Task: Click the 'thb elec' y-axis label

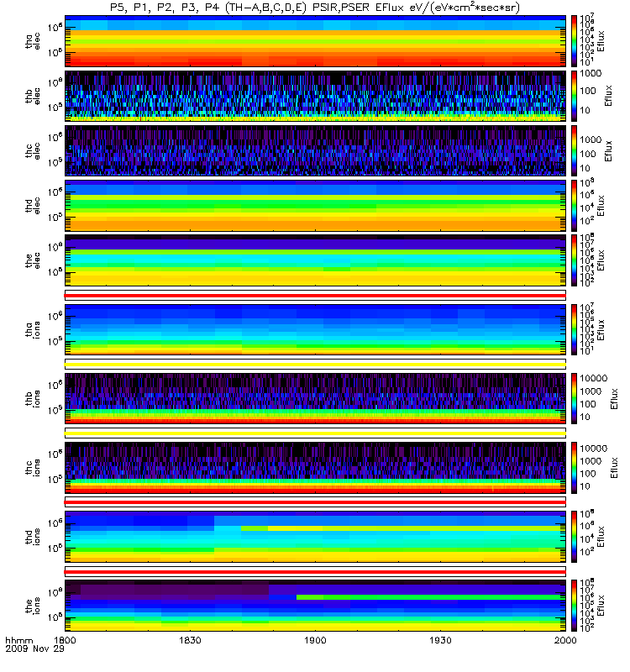Action: [x=33, y=96]
